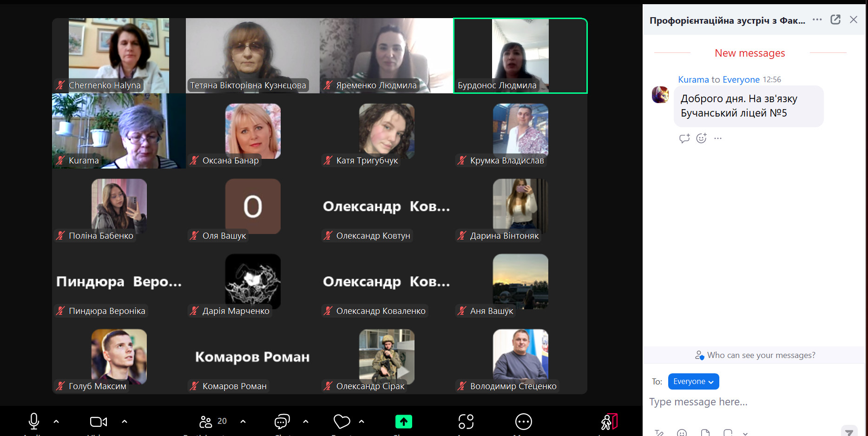Image resolution: width=868 pixels, height=436 pixels.
Task: Expand the screenshot options chevron in chat
Action: click(x=745, y=433)
